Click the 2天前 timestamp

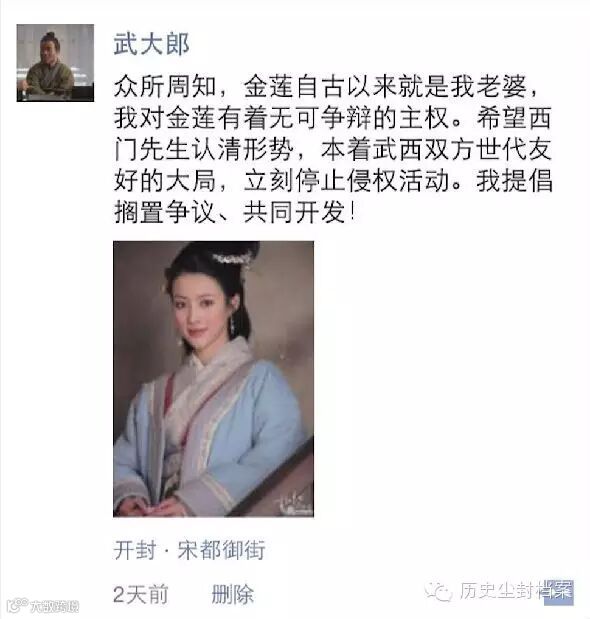(x=141, y=595)
